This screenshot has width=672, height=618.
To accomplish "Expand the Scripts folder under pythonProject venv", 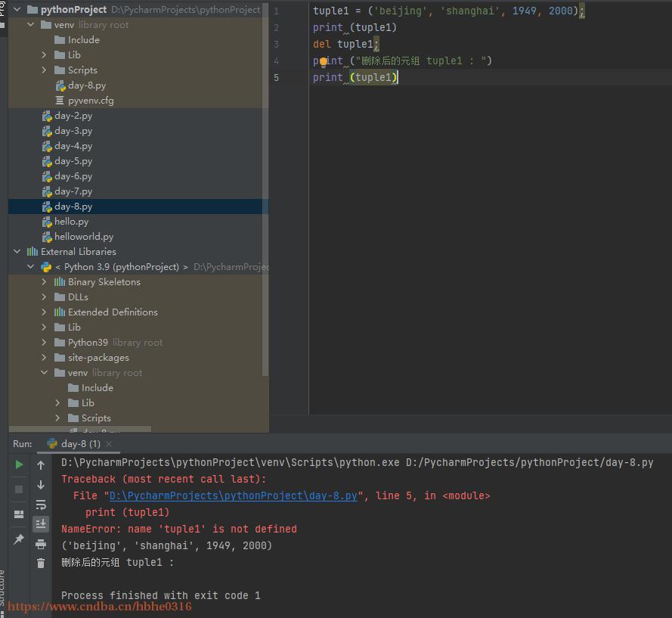I will (44, 70).
